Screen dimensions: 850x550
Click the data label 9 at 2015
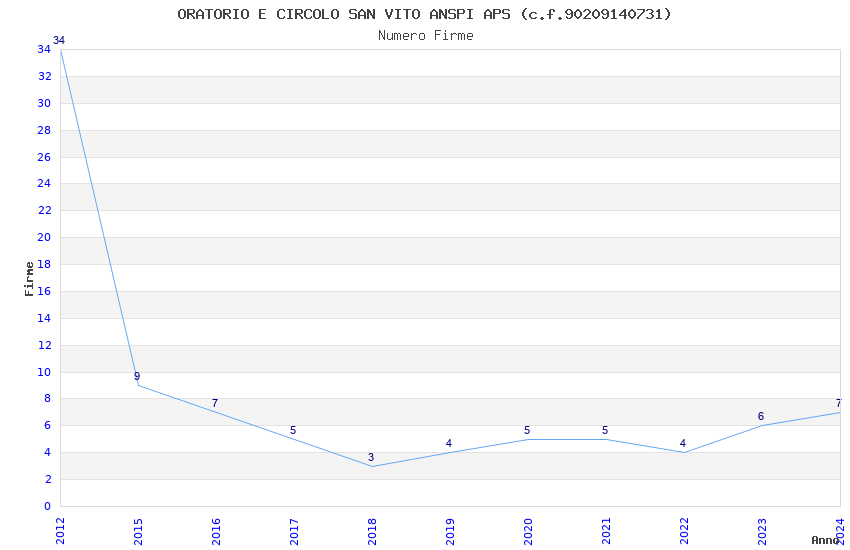137,376
